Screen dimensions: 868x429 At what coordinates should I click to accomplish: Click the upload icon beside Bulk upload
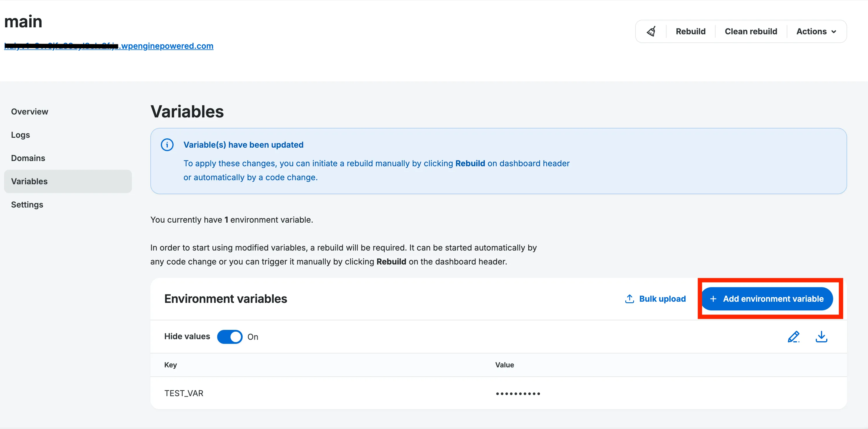click(x=629, y=299)
